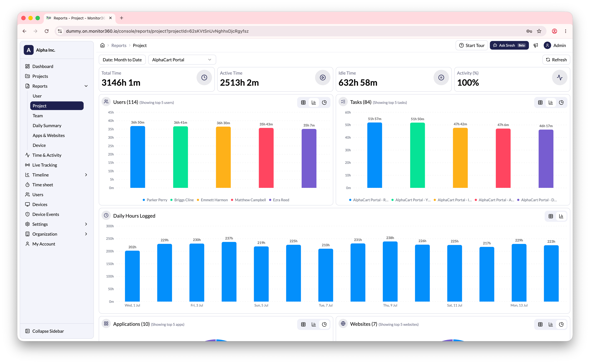Click the Idle Time pause icon
The height and width of the screenshot is (364, 590).
point(441,78)
